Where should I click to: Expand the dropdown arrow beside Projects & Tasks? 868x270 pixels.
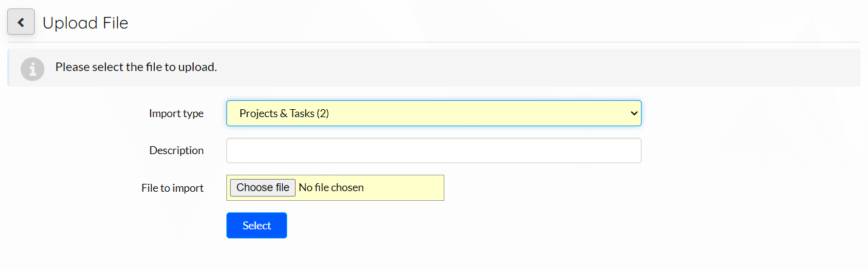[x=634, y=113]
